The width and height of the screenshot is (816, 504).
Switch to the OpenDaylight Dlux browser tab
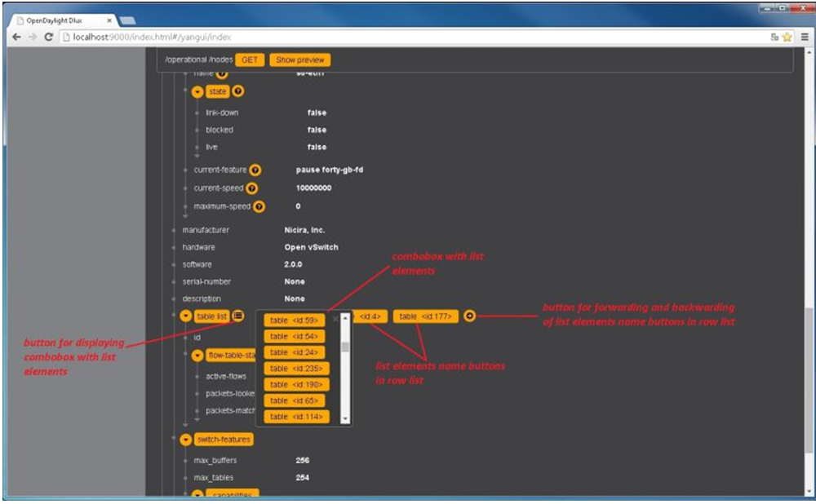[63, 21]
